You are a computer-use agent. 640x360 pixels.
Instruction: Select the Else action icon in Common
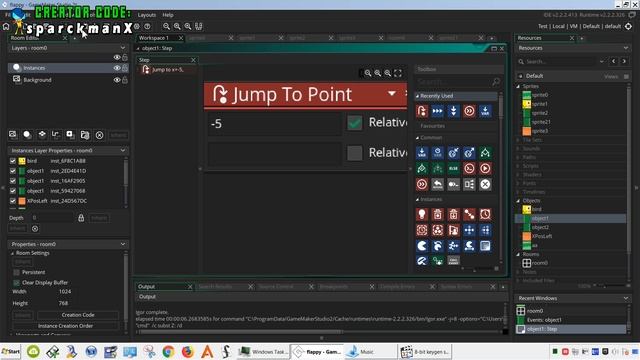pos(453,169)
